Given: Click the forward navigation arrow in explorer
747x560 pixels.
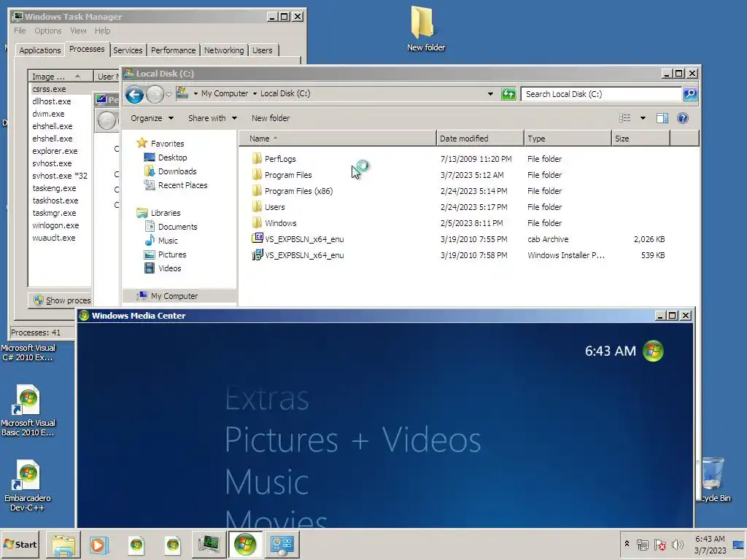Looking at the screenshot, I should click(x=155, y=94).
